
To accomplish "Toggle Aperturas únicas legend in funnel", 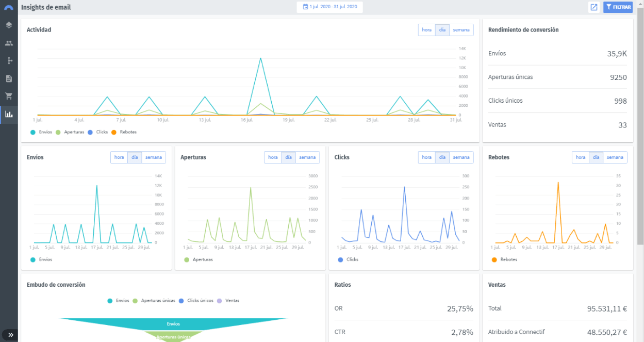I will (154, 300).
